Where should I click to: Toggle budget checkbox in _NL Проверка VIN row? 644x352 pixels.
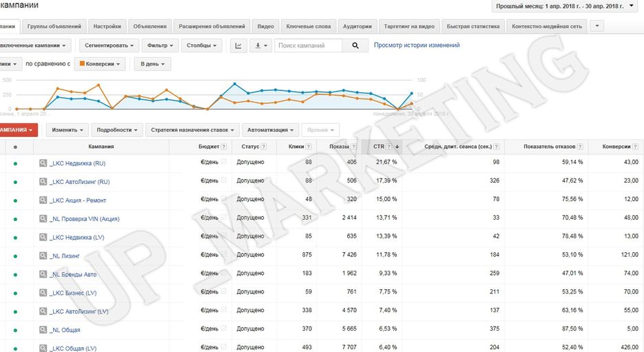(224, 217)
